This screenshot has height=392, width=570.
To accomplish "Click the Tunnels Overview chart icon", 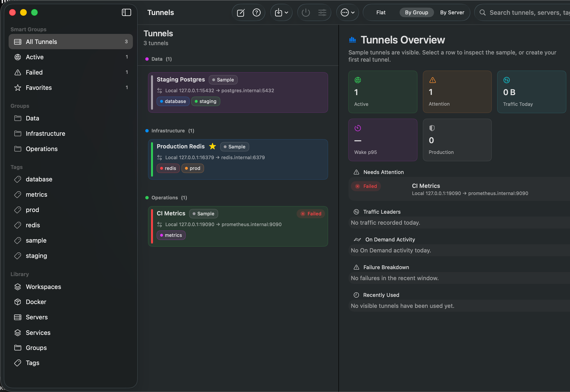I will (x=353, y=40).
